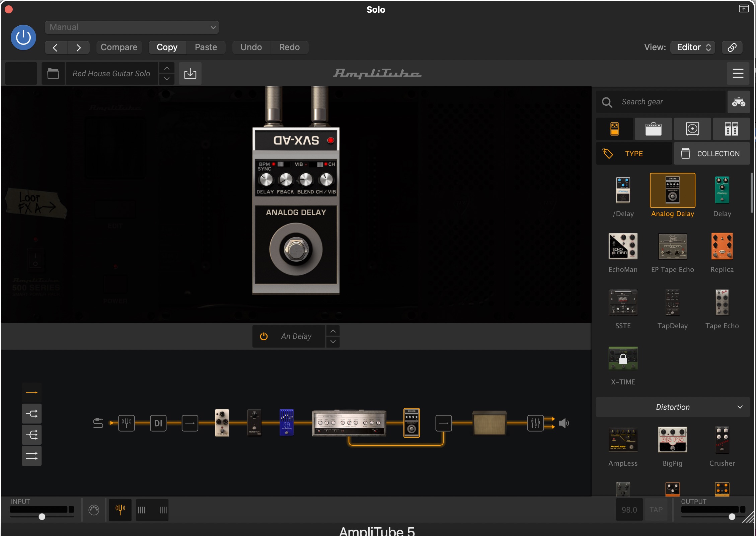Screen dimensions: 756x536
Task: Go to next setting arrow
Action: pyautogui.click(x=78, y=48)
